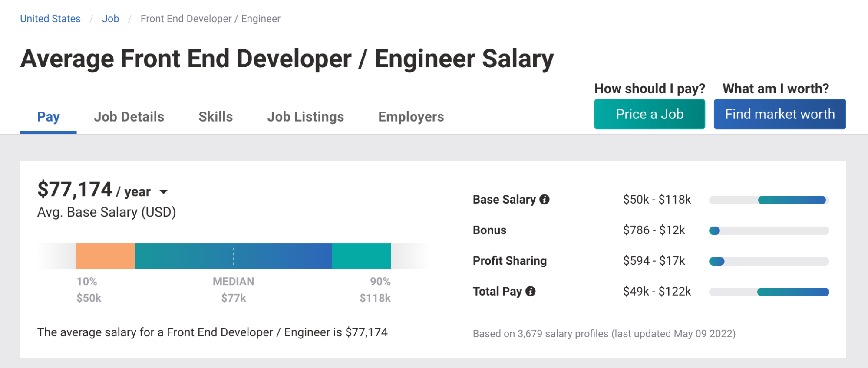
Task: Navigate to the Job breadcrumb link
Action: [111, 18]
